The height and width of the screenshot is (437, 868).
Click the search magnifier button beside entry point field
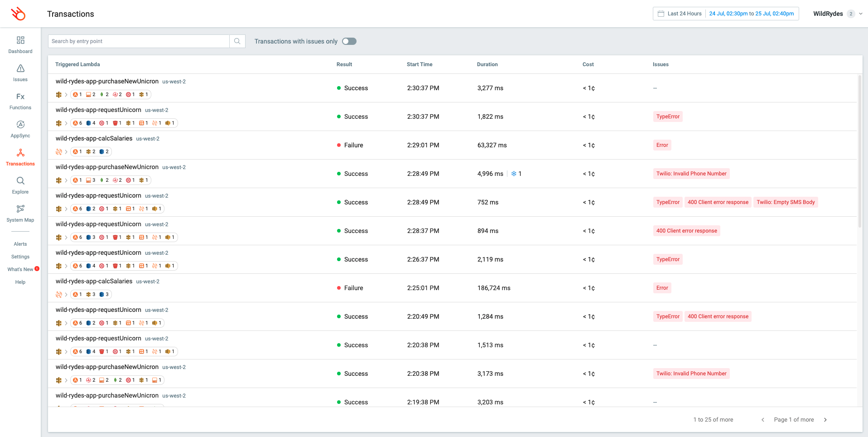[x=237, y=41]
